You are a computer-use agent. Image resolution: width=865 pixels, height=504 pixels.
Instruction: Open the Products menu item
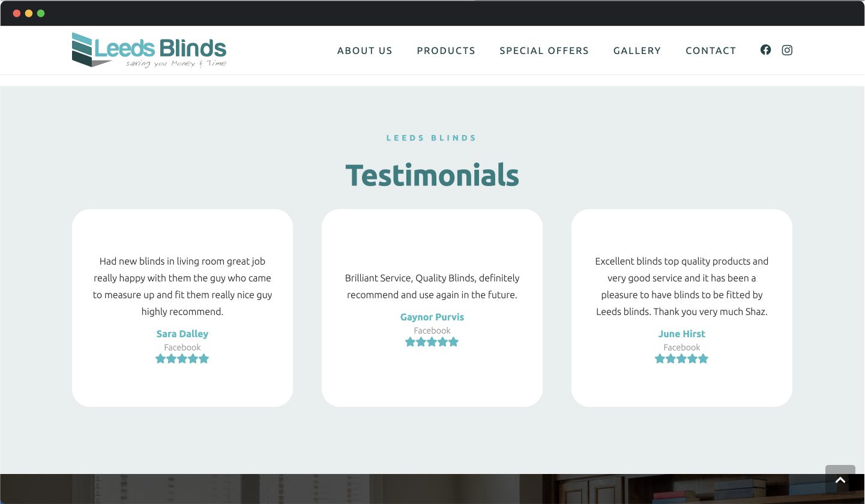pyautogui.click(x=446, y=51)
